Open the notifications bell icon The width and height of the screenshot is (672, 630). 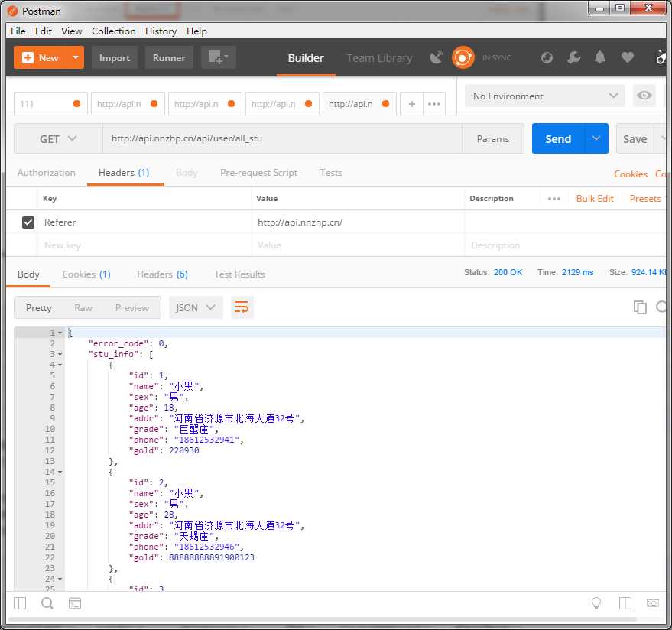[x=600, y=57]
